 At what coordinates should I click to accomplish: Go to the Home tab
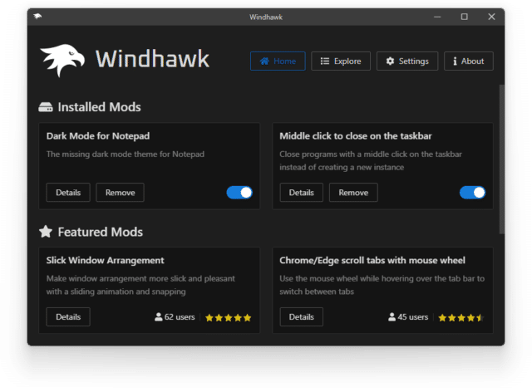(x=278, y=61)
